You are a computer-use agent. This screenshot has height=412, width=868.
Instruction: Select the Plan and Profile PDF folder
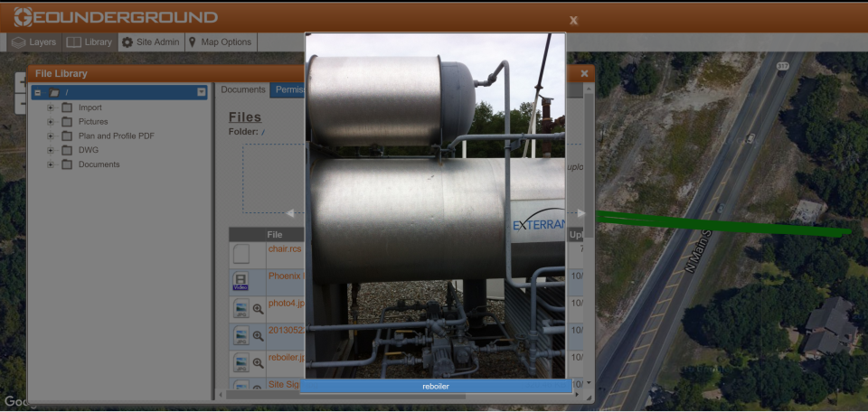point(117,136)
